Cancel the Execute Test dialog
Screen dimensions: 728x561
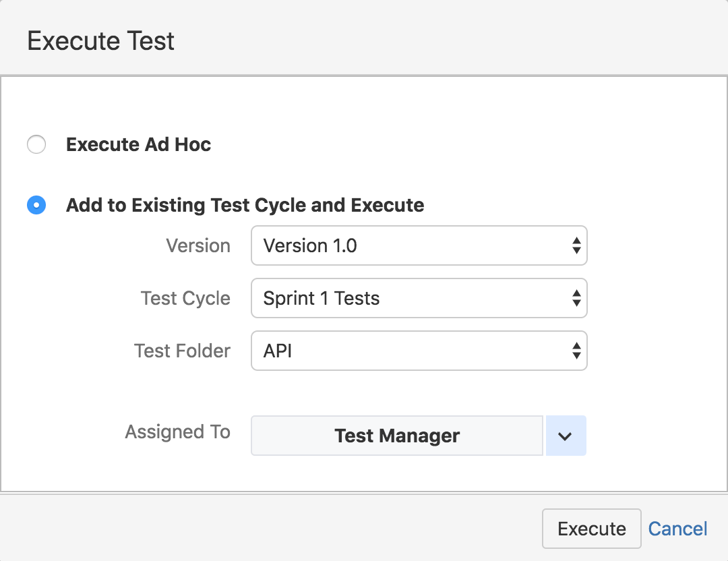coord(677,529)
